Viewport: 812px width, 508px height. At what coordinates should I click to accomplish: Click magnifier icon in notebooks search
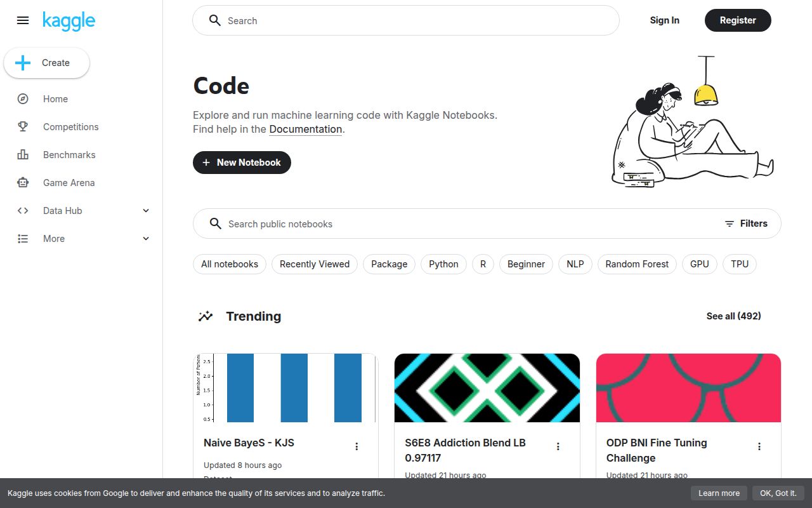pos(216,224)
